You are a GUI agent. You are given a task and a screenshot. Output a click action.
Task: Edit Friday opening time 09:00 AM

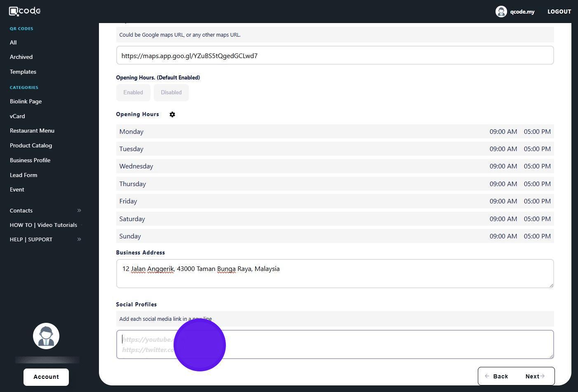(x=503, y=201)
